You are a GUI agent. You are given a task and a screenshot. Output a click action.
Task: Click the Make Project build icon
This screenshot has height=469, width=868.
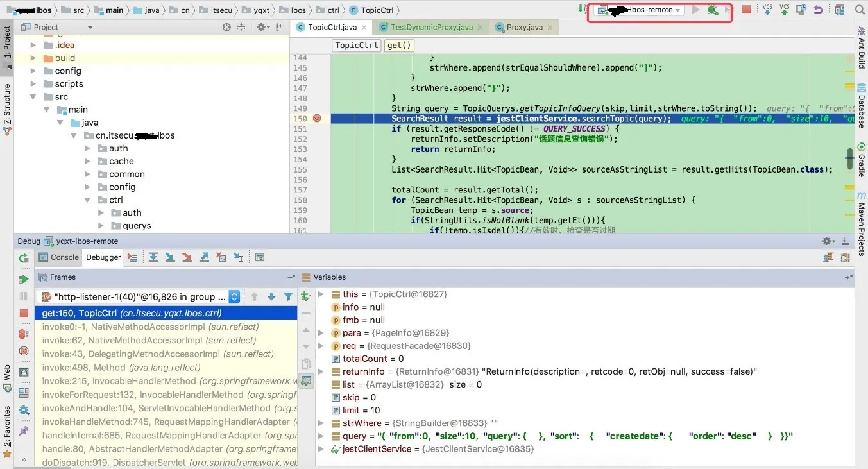[581, 10]
